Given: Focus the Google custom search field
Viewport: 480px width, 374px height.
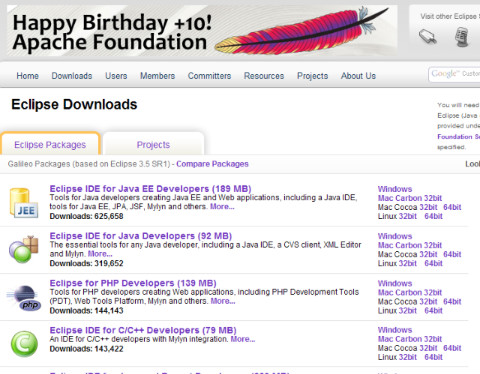Looking at the screenshot, I should pos(455,74).
